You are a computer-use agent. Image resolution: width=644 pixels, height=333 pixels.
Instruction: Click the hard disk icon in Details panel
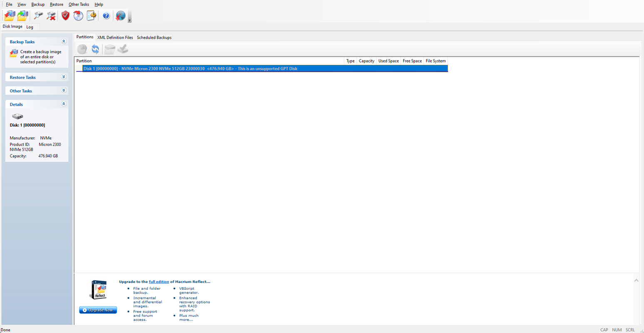tap(17, 117)
